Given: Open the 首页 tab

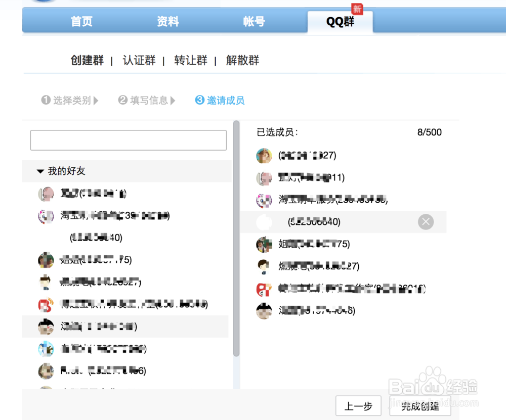Looking at the screenshot, I should coord(81,22).
